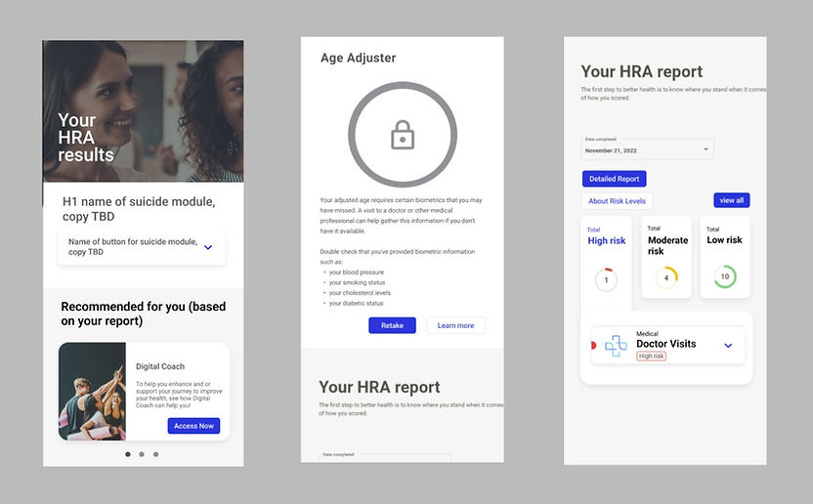Viewport: 813px width, 504px height.
Task: Click the Digital Coach card title
Action: 160,366
